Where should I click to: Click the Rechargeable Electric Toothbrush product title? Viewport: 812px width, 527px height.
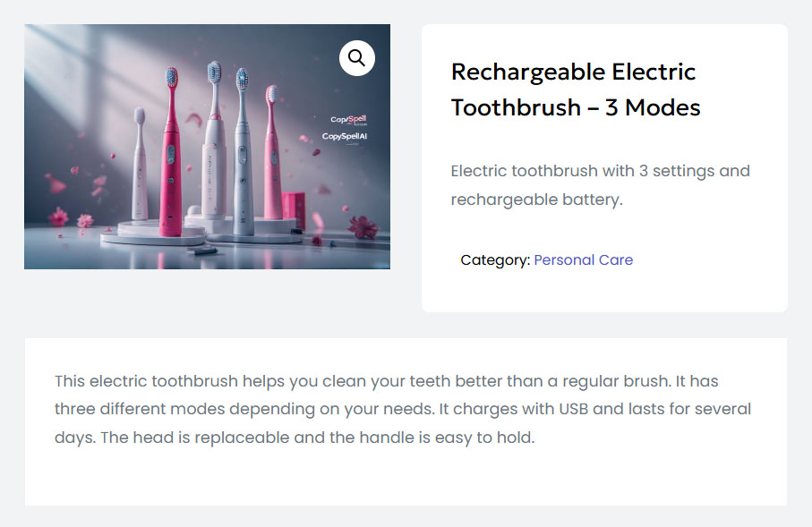pyautogui.click(x=575, y=89)
